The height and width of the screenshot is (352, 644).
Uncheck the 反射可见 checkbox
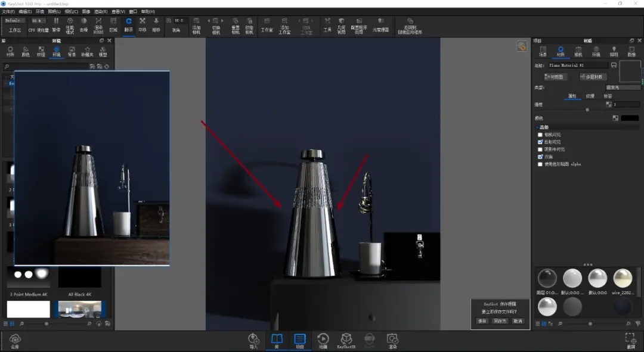pyautogui.click(x=540, y=142)
